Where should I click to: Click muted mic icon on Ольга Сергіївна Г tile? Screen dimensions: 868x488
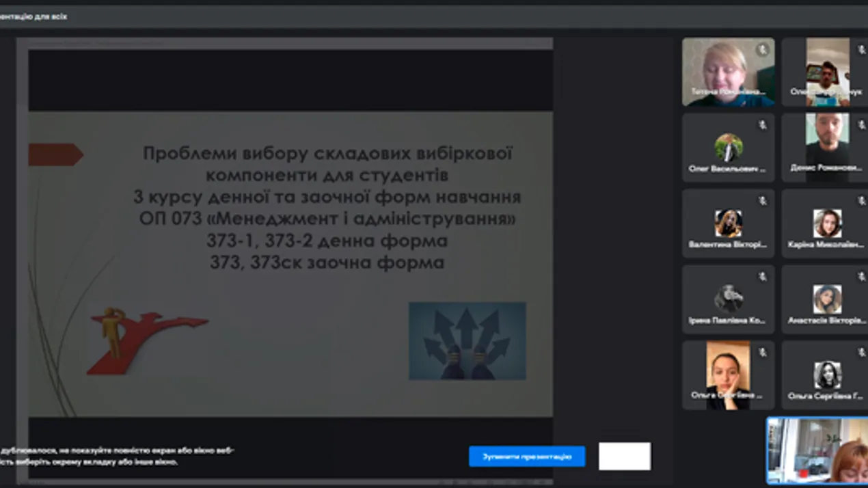(x=861, y=353)
